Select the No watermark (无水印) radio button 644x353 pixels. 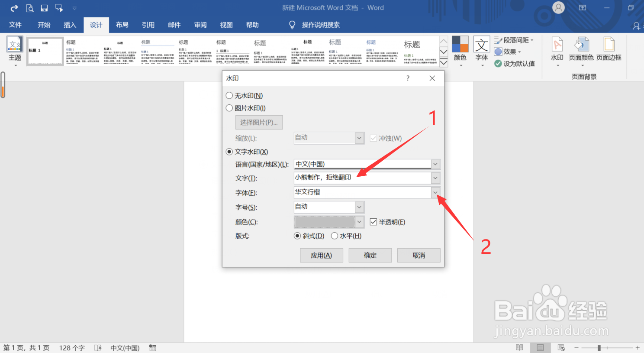(229, 96)
